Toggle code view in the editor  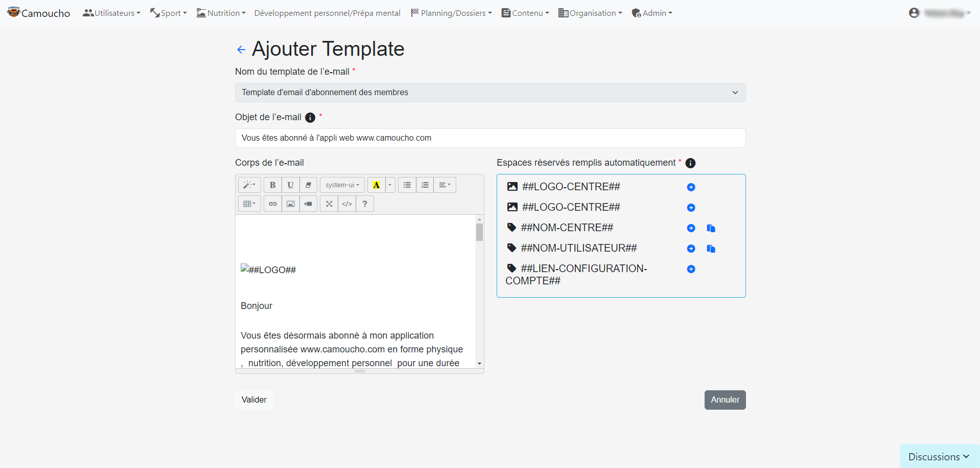pos(347,204)
